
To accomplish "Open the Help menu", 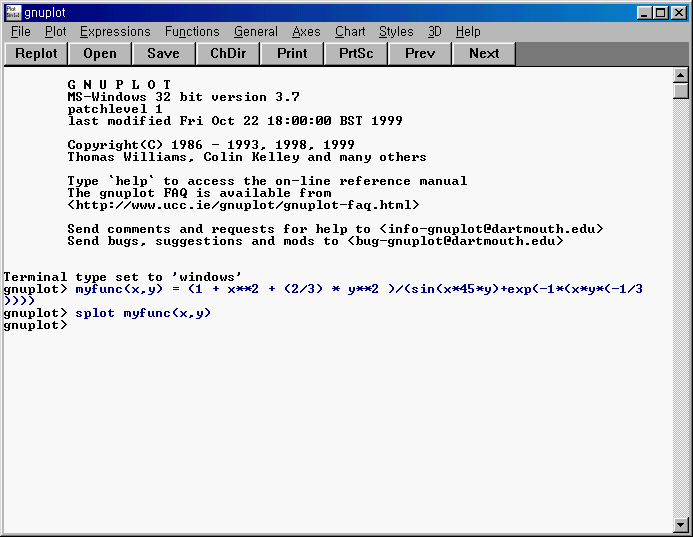I will tap(468, 32).
